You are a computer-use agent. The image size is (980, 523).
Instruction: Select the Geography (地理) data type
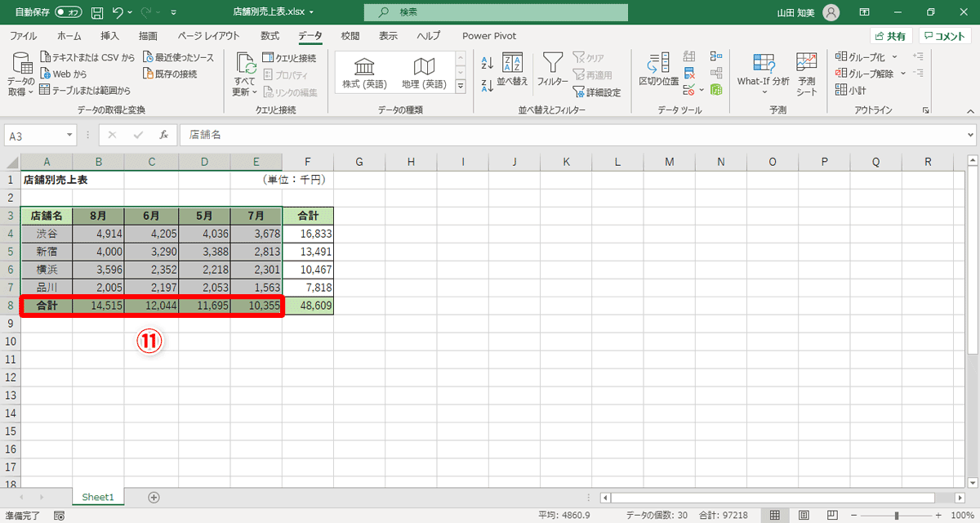[424, 73]
